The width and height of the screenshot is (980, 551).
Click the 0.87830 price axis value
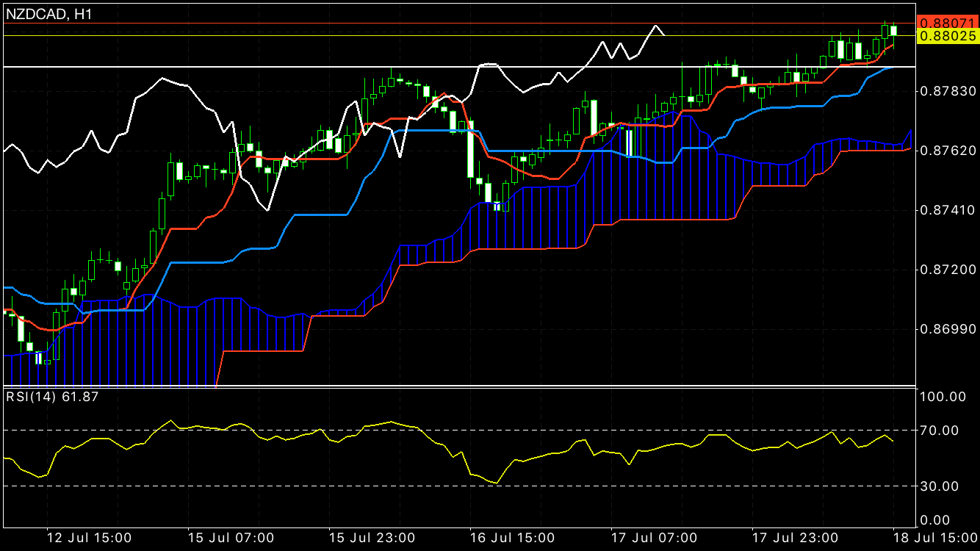point(948,90)
